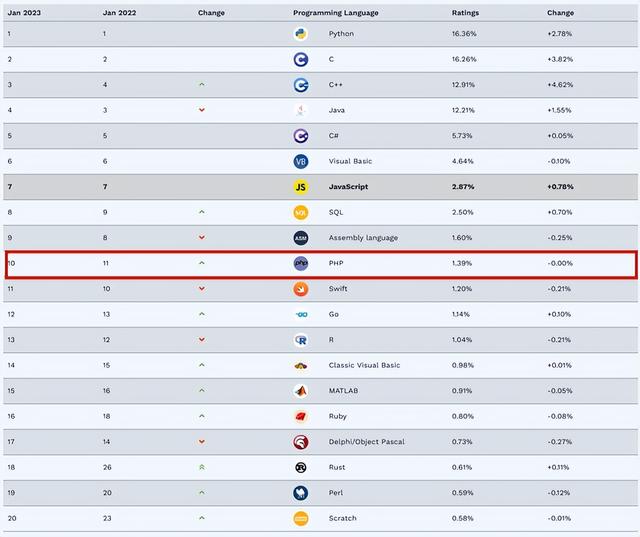Click the Delphi/Object Pascal name text
Viewport: 640px width, 537px height.
click(x=367, y=442)
